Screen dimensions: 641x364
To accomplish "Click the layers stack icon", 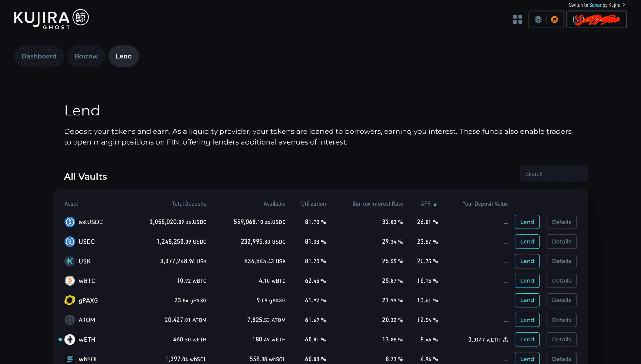I will 538,19.
